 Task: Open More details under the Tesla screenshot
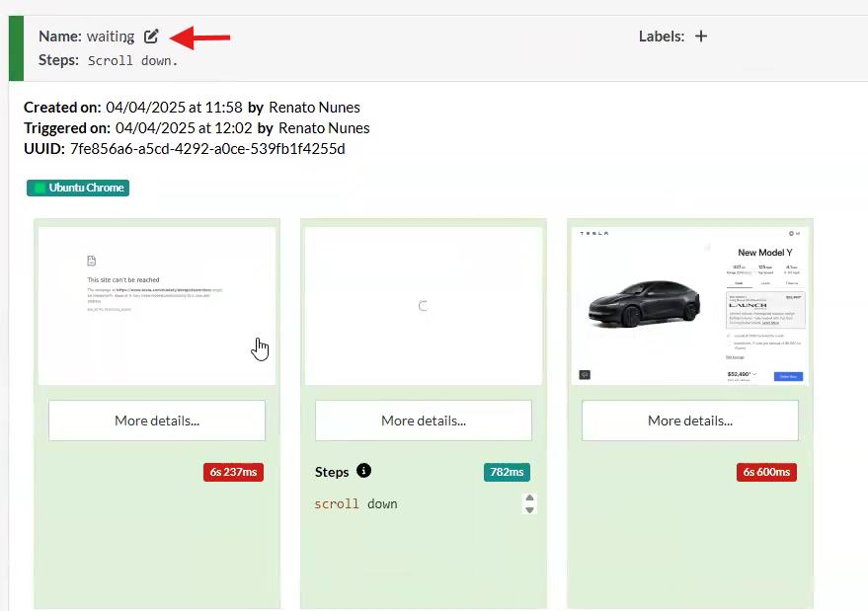[690, 420]
